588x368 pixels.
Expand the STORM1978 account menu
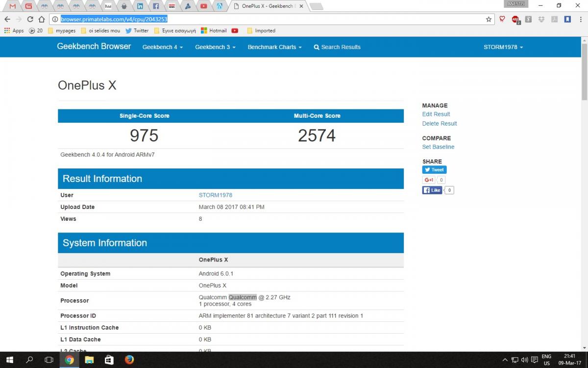[503, 47]
